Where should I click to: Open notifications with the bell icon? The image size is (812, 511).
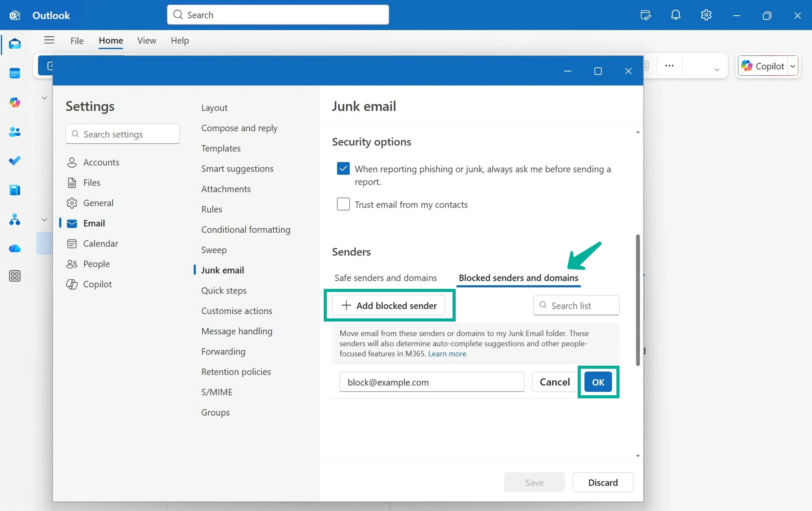675,15
